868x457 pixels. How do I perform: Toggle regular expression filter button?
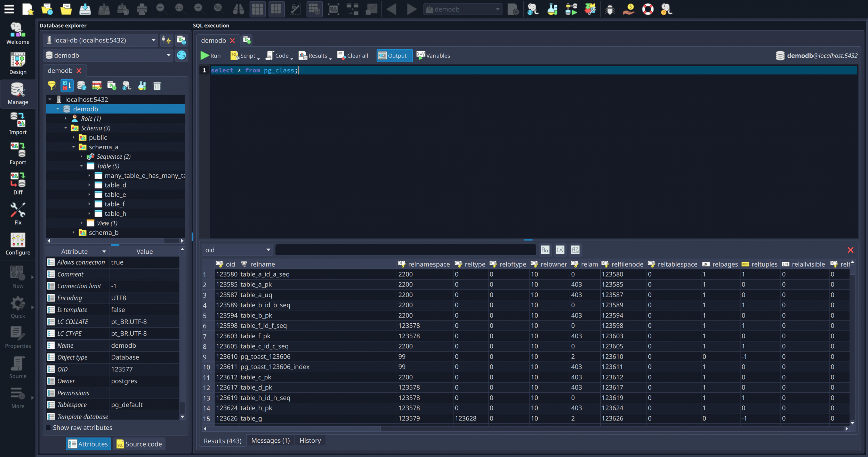pyautogui.click(x=560, y=250)
